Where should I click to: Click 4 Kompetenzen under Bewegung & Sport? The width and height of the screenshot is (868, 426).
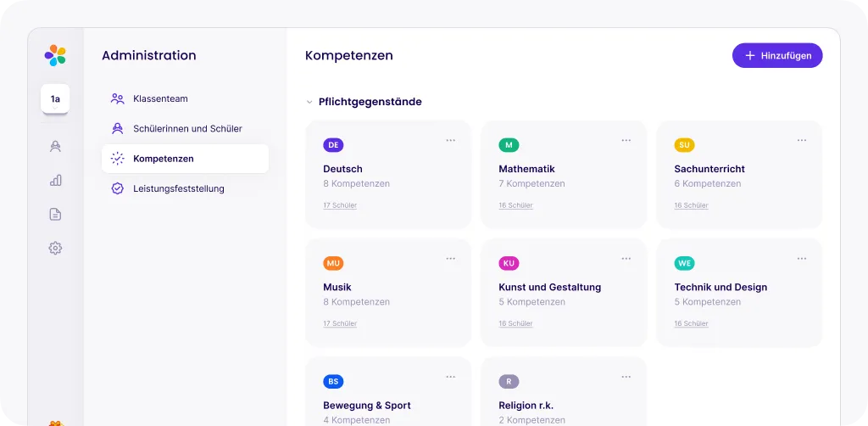[x=357, y=420]
